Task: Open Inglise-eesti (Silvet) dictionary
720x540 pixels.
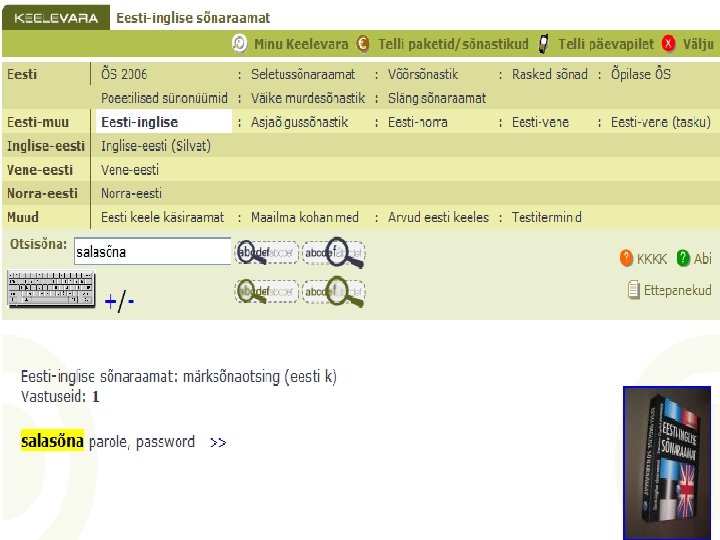Action: (156, 146)
